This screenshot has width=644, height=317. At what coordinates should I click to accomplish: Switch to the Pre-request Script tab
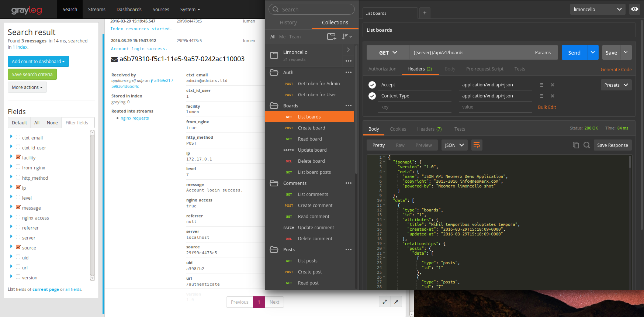[485, 69]
